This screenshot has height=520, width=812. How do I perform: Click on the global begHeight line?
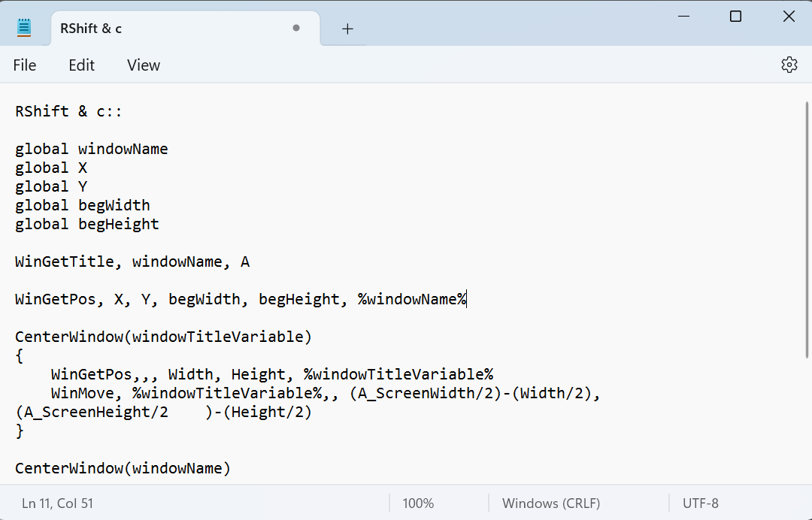[x=87, y=225]
